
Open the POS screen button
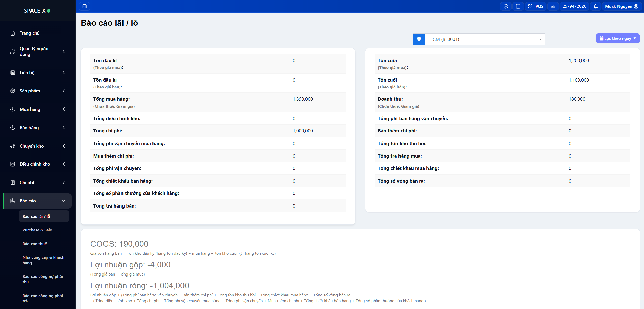[536, 6]
